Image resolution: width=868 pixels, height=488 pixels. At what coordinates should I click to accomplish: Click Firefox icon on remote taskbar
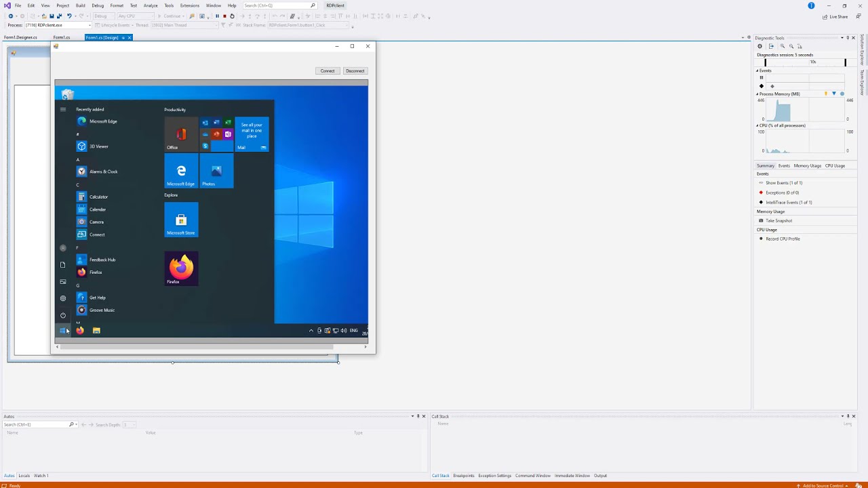80,331
